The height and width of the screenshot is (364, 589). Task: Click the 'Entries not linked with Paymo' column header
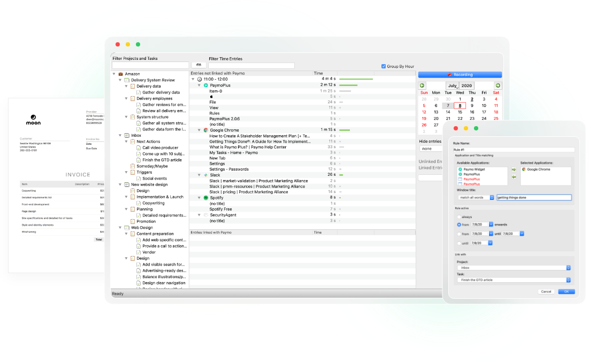tap(251, 74)
